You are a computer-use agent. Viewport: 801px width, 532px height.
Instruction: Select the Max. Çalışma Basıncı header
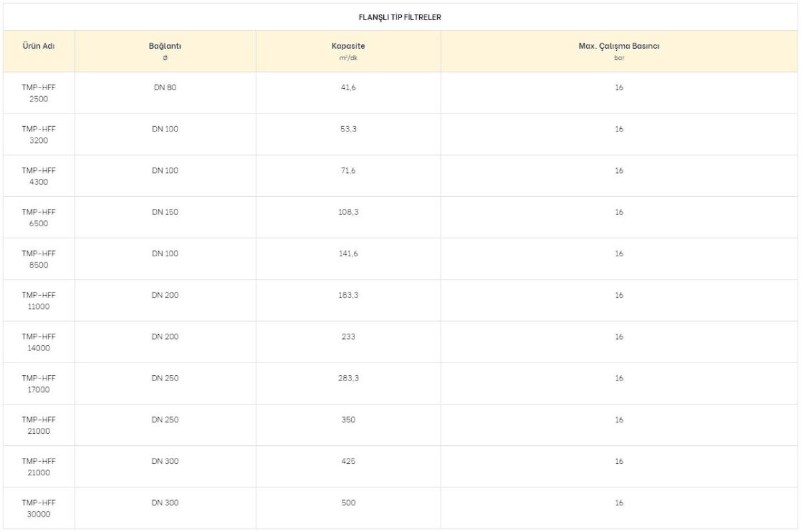pos(619,51)
